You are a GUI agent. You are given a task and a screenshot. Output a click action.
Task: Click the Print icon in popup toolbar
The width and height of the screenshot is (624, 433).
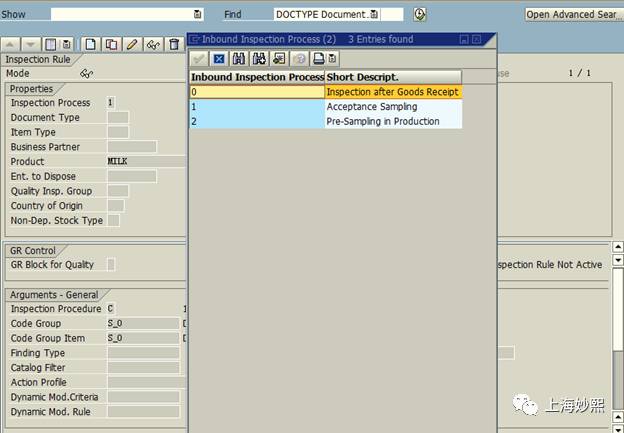[x=318, y=59]
